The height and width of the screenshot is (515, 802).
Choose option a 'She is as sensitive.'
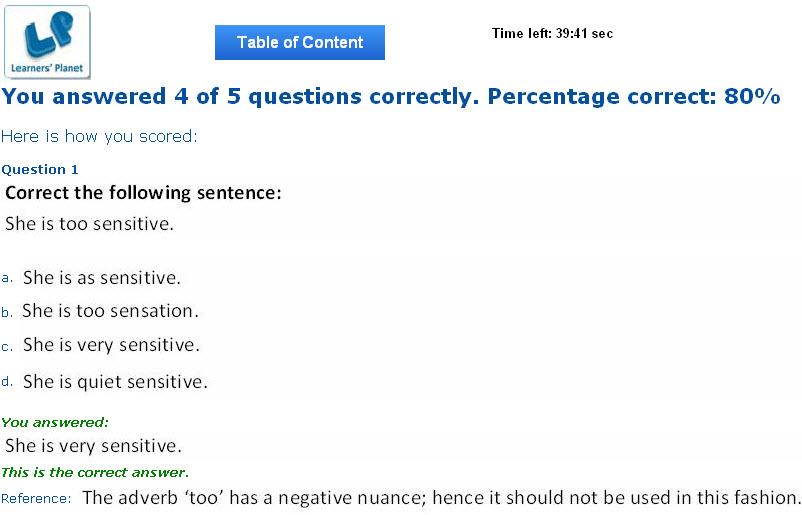click(102, 278)
